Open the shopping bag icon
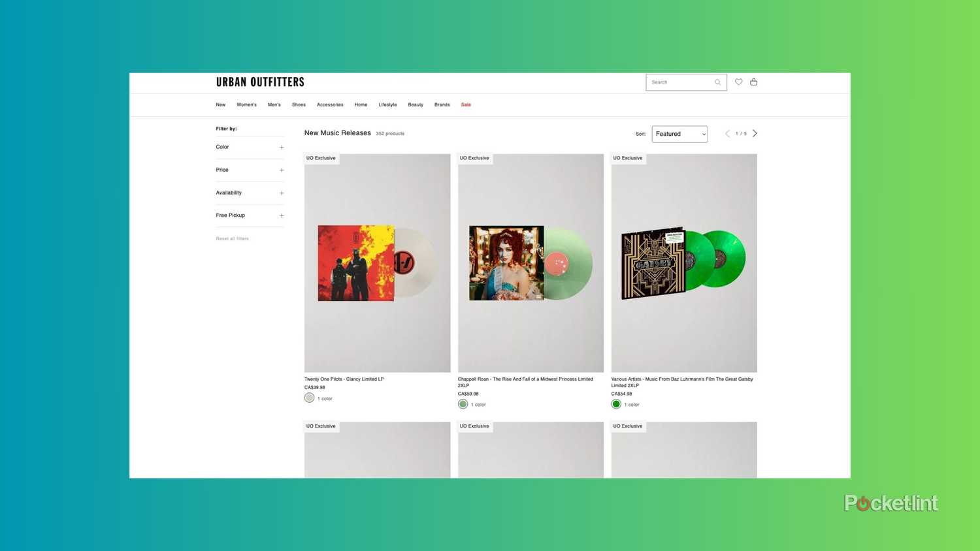The width and height of the screenshot is (980, 551). click(x=754, y=82)
